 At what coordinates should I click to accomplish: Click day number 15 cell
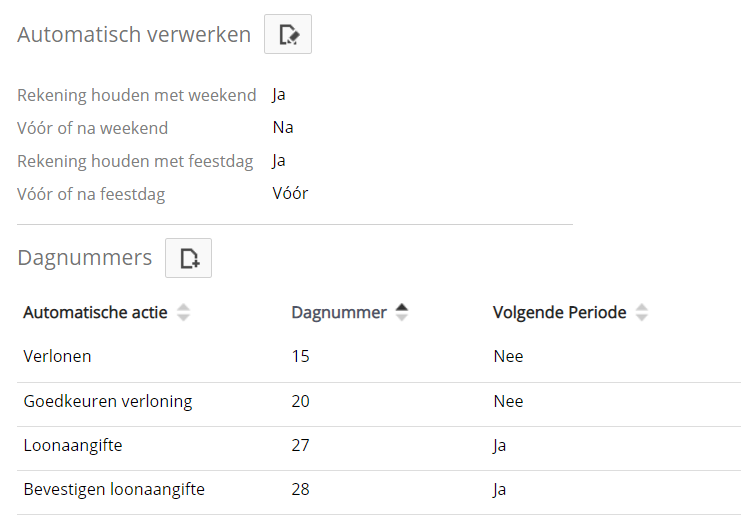[300, 356]
